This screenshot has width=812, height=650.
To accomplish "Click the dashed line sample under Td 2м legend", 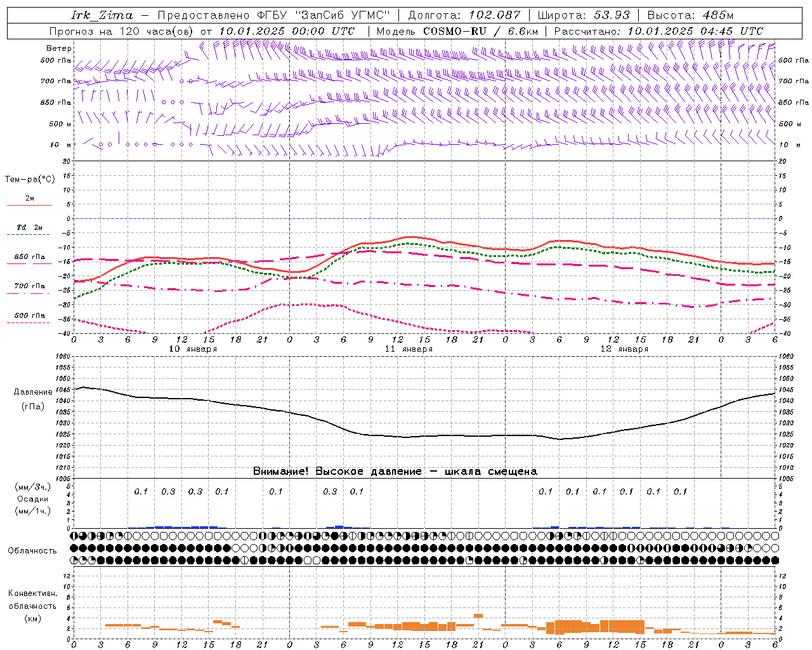I will (x=29, y=235).
